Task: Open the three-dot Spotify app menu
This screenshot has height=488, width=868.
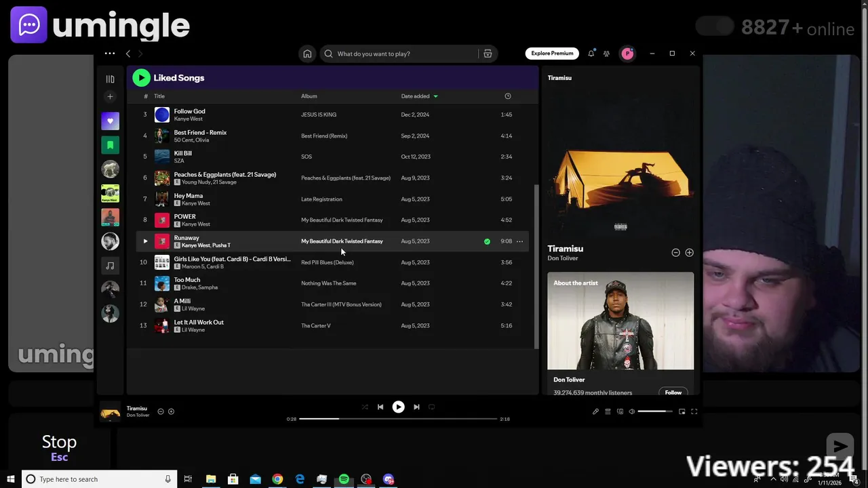Action: pos(110,54)
